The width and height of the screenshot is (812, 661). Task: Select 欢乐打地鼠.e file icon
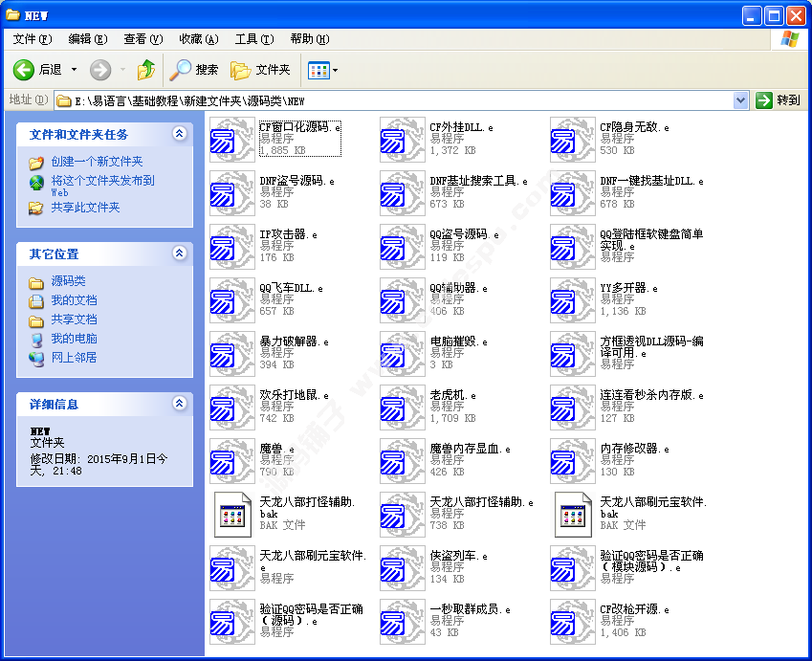pyautogui.click(x=232, y=408)
